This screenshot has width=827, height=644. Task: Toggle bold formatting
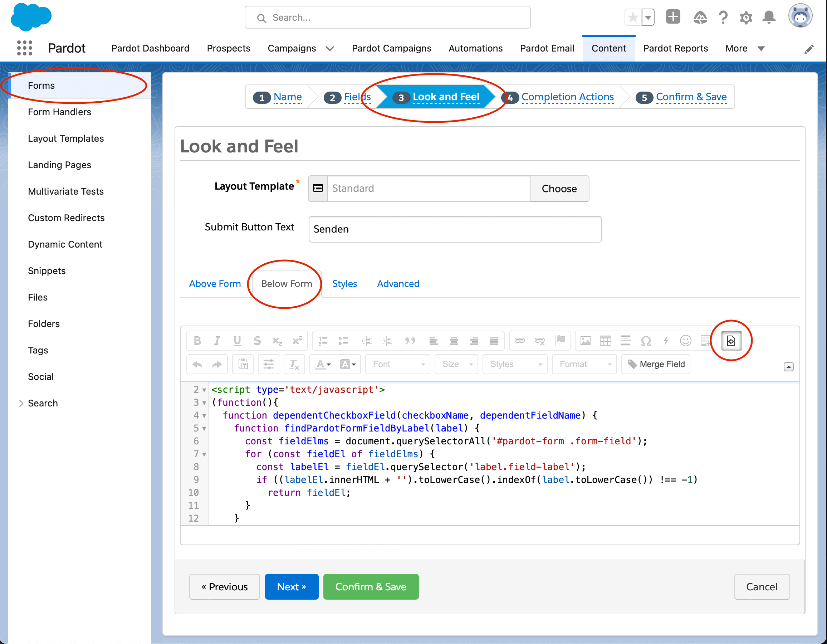click(197, 341)
